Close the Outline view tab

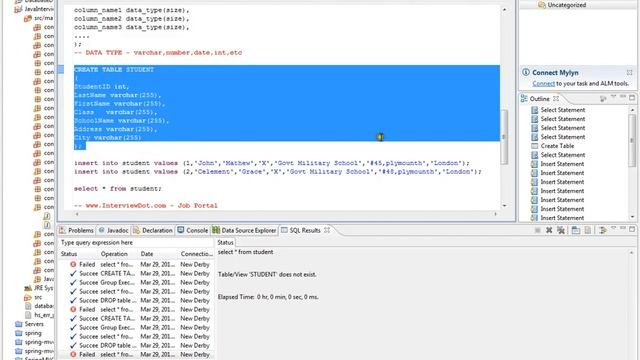[556, 99]
